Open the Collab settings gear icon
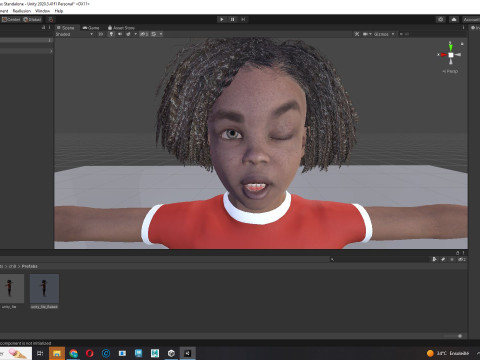 441,19
